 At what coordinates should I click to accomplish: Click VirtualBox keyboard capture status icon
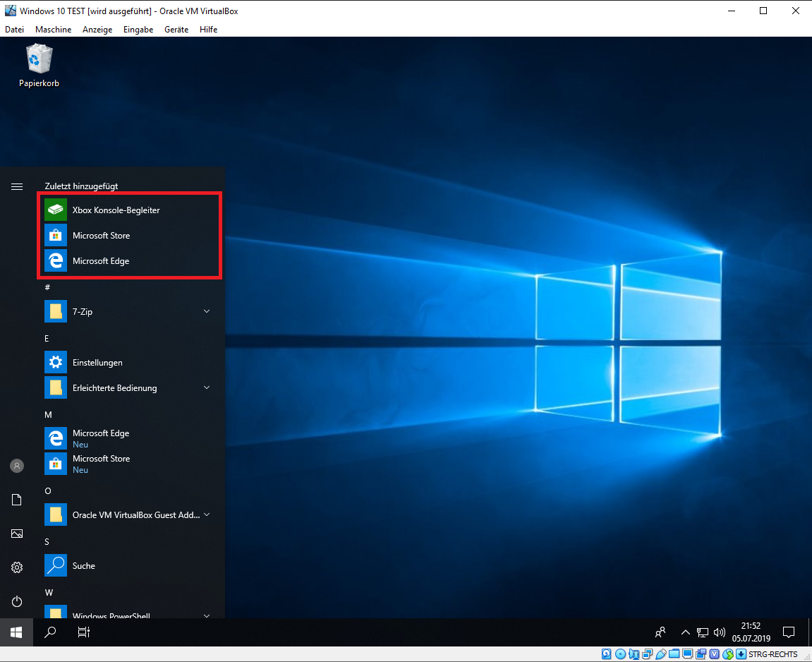pos(741,654)
